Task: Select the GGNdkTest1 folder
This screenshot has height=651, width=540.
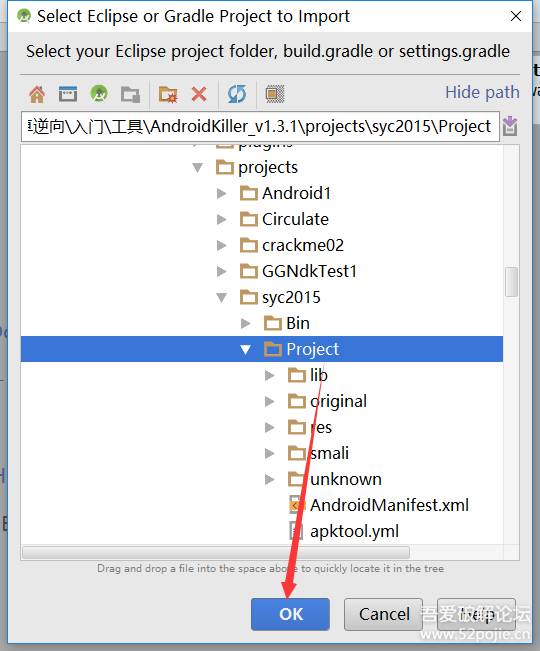Action: coord(298,272)
